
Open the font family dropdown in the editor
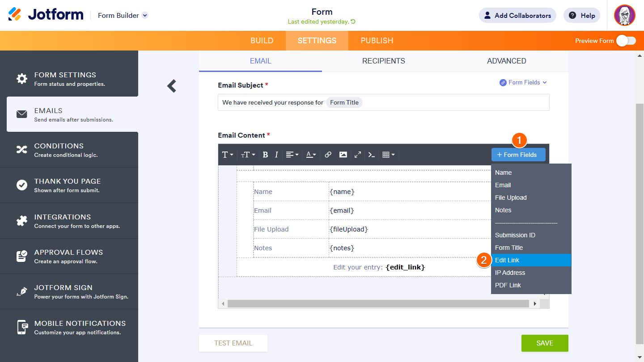228,155
